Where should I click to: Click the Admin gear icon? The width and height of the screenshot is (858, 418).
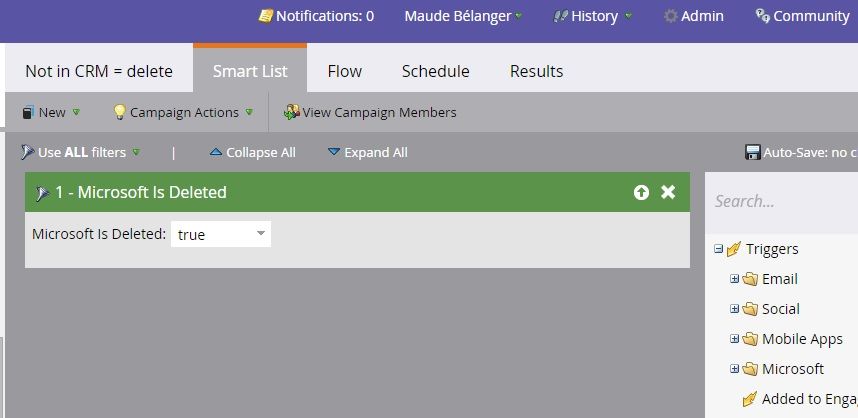coord(671,16)
